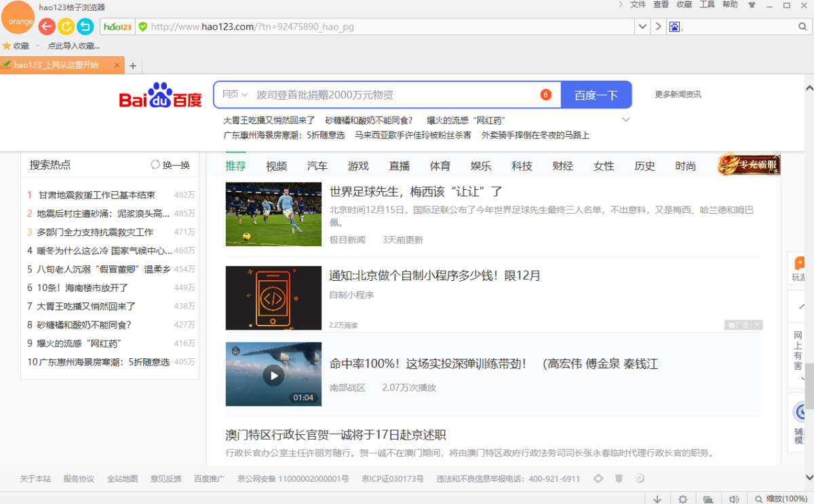Screen dimensions: 814x504
Task: Click the green safety shield in address bar
Action: 144,26
